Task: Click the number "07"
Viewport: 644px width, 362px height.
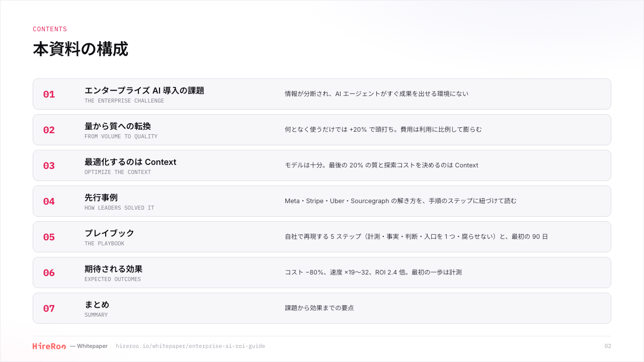Action: (49, 309)
